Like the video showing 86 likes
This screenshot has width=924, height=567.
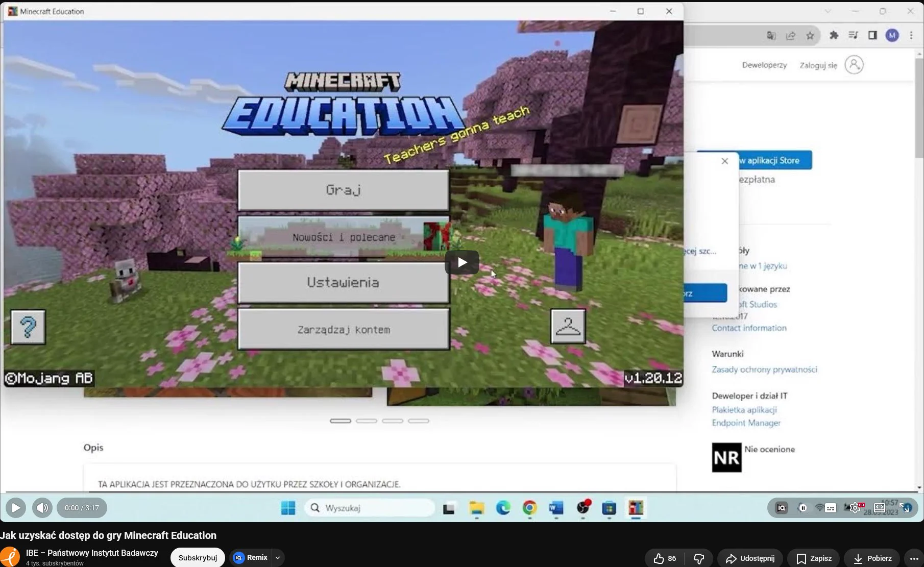(665, 558)
